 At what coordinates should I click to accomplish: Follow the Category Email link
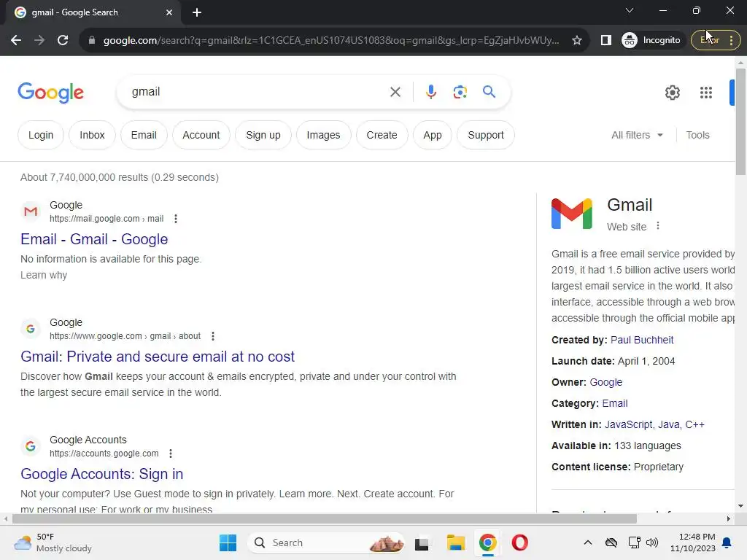[x=614, y=403]
